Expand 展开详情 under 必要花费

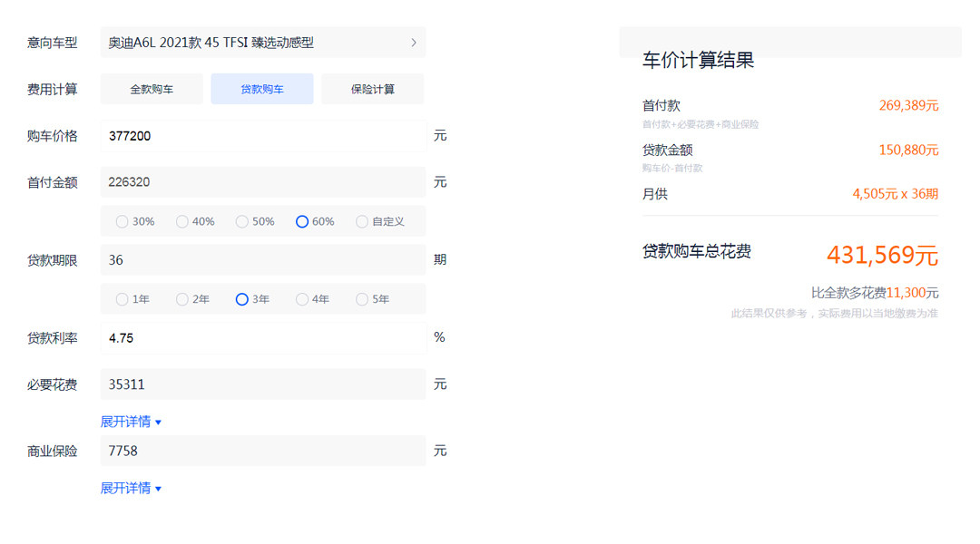pyautogui.click(x=131, y=422)
